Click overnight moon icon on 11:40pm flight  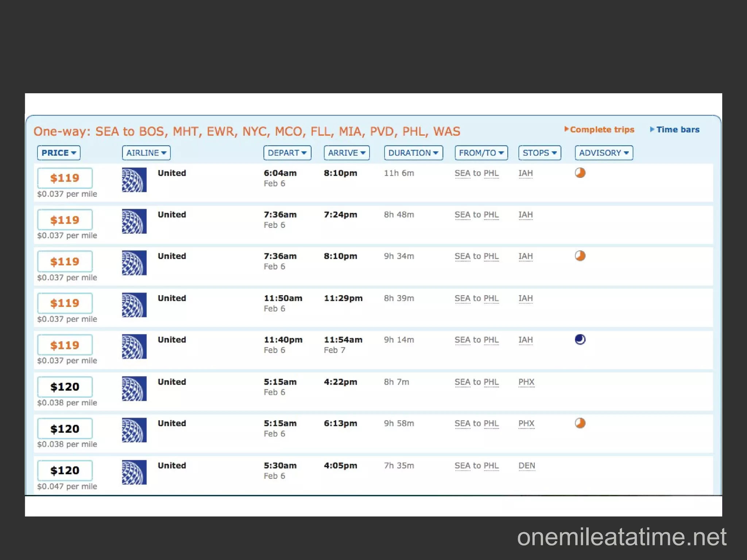pos(580,339)
